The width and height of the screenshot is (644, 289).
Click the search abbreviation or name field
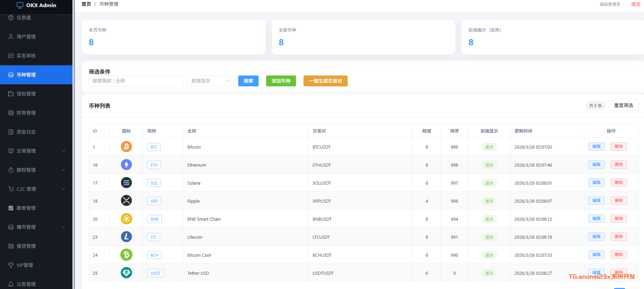point(136,81)
